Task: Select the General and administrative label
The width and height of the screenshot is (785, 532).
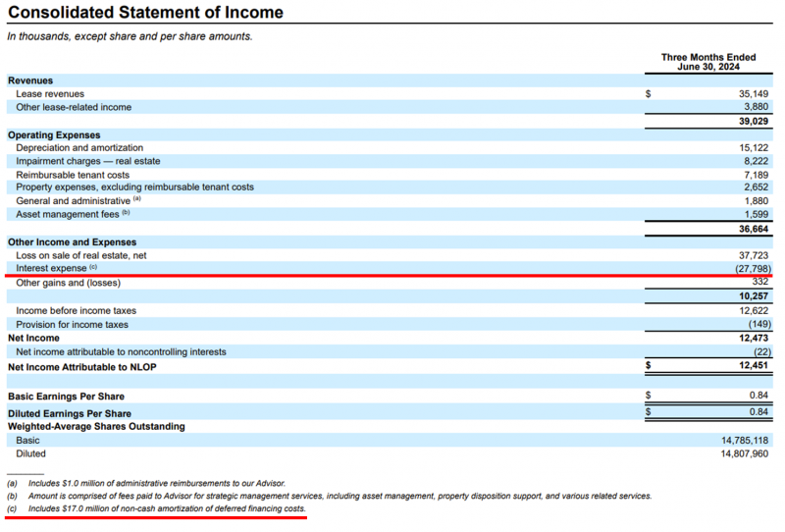Action: pos(74,201)
